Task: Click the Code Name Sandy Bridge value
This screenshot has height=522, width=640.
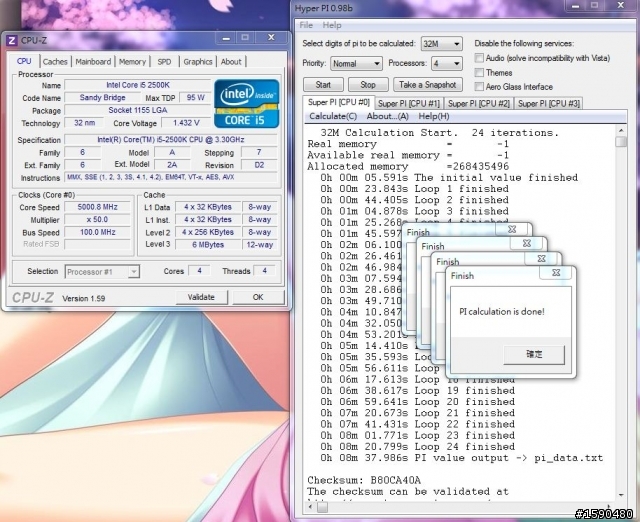Action: (102, 98)
